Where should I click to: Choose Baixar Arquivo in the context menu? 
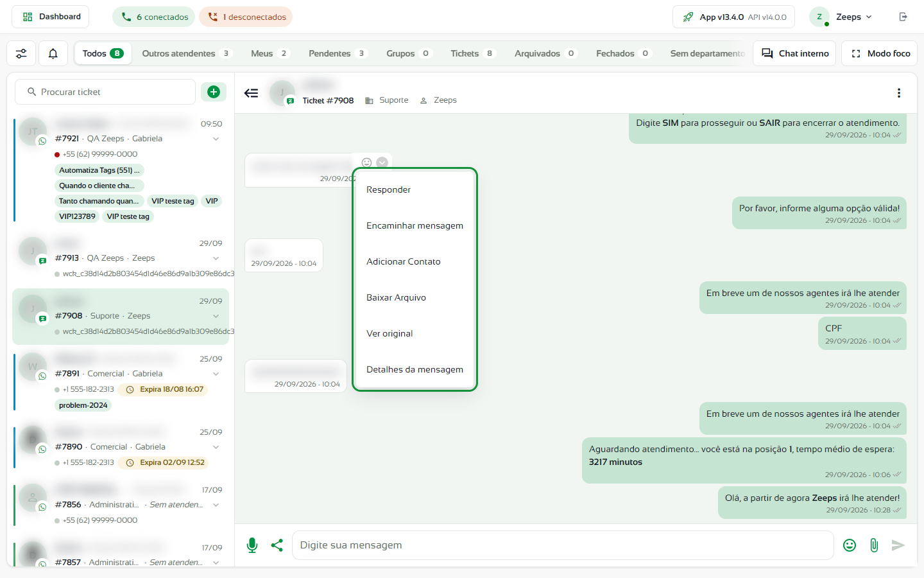(x=415, y=297)
